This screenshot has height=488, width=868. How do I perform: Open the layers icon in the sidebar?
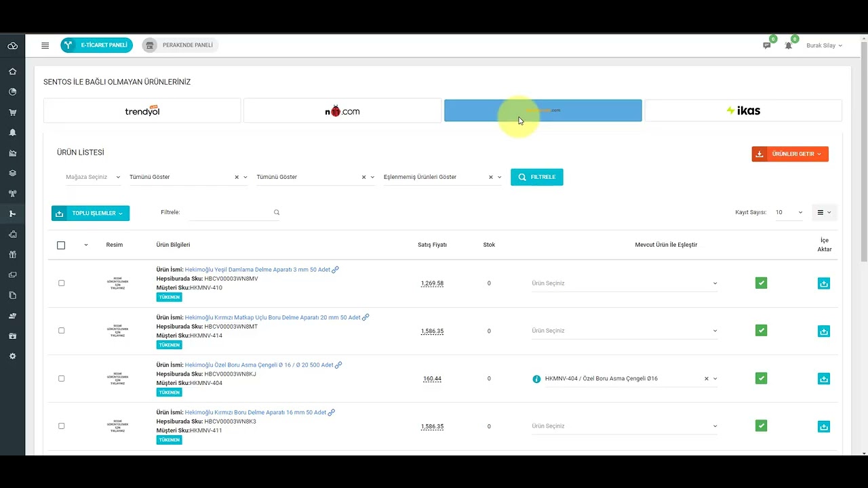tap(12, 174)
